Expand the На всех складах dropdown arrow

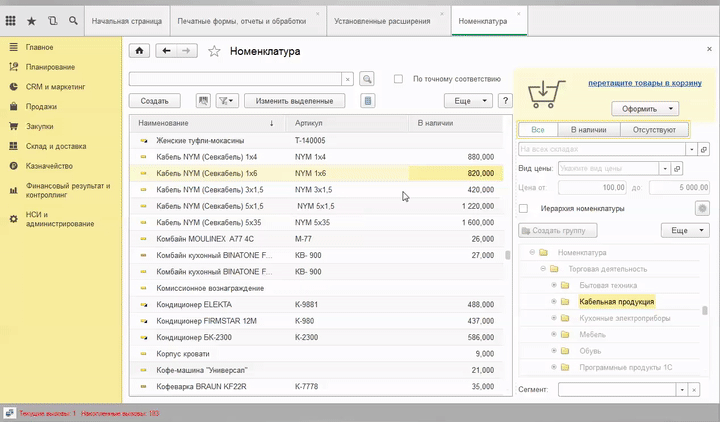coord(692,149)
